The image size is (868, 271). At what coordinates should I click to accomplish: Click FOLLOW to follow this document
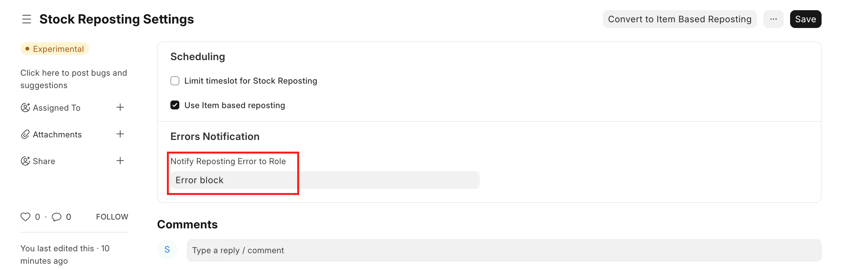pos(112,217)
